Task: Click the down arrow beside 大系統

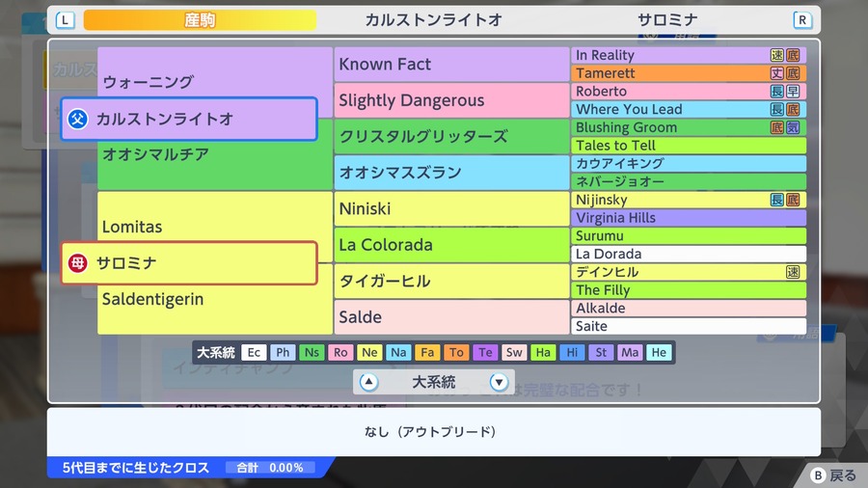Action: (499, 382)
